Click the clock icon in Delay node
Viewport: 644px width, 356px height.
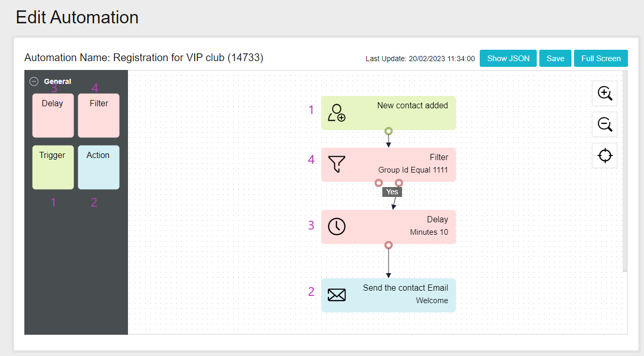pyautogui.click(x=337, y=226)
